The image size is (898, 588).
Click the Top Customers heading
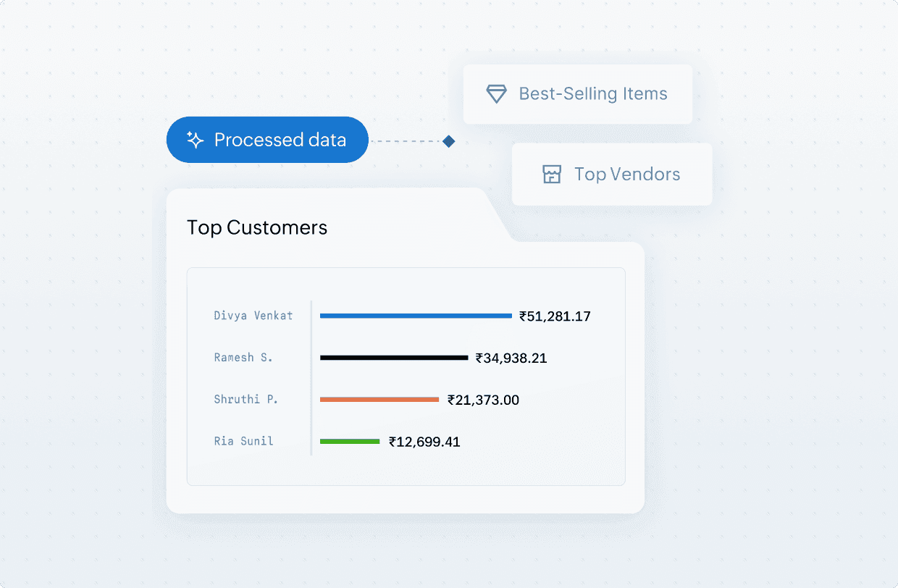point(257,227)
